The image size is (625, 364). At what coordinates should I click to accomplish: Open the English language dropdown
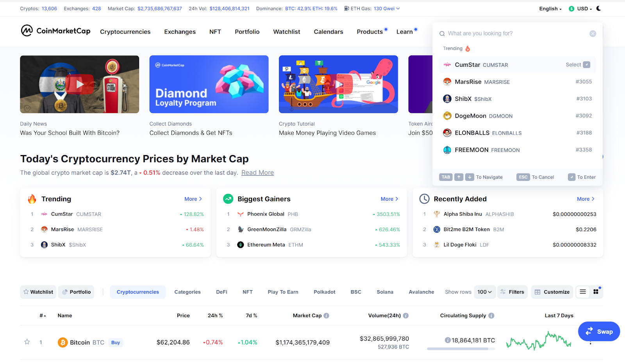pos(550,9)
